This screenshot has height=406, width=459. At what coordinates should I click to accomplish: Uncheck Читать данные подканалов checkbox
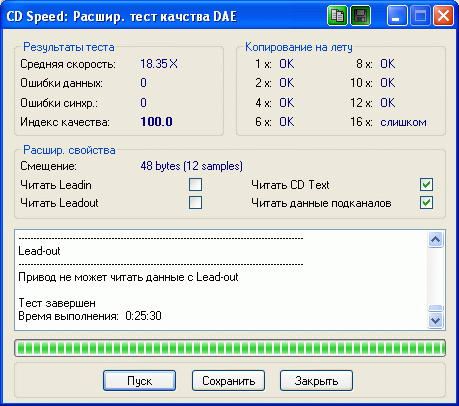(x=426, y=202)
